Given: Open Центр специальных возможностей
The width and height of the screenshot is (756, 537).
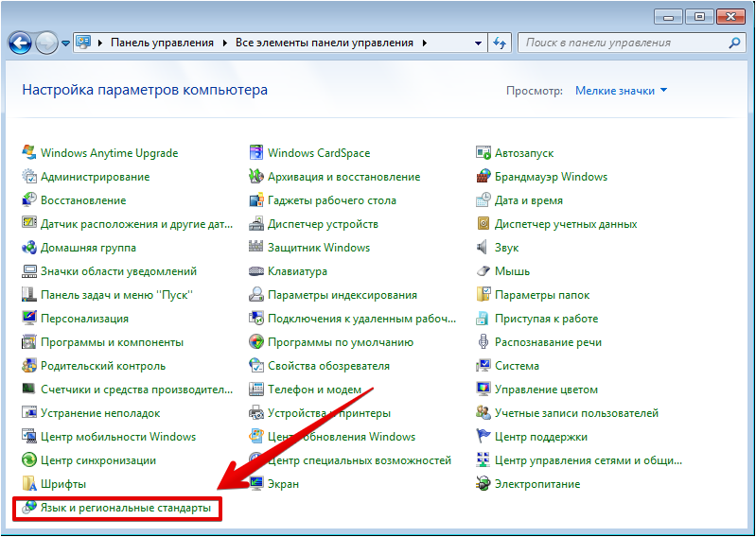Looking at the screenshot, I should 350,459.
